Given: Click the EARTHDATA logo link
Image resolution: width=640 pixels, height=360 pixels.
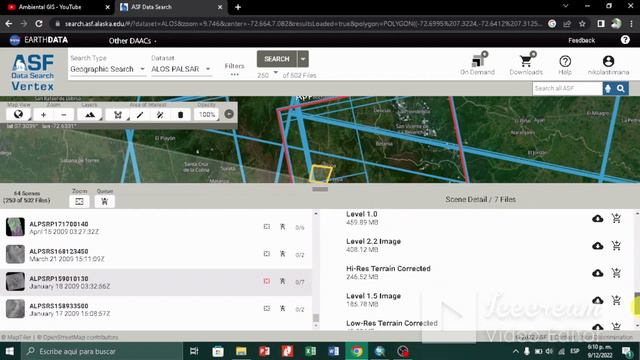Looking at the screenshot, I should (x=39, y=40).
